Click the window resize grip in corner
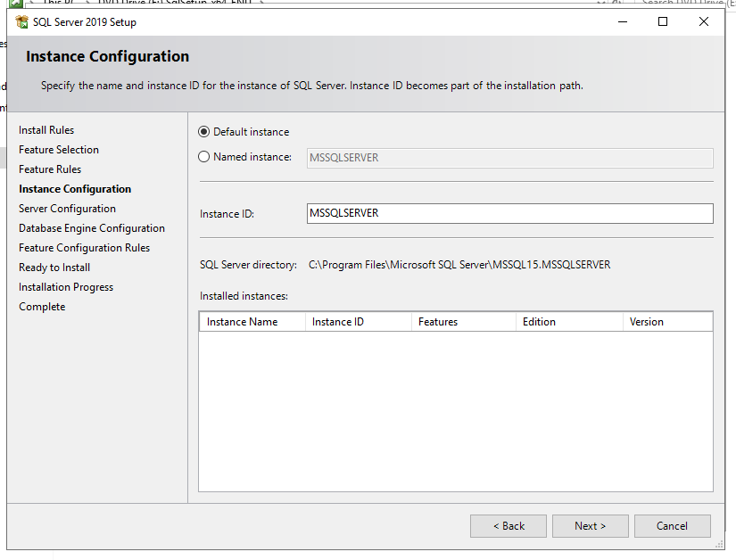Screen dimensions: 736x560 coord(720,545)
